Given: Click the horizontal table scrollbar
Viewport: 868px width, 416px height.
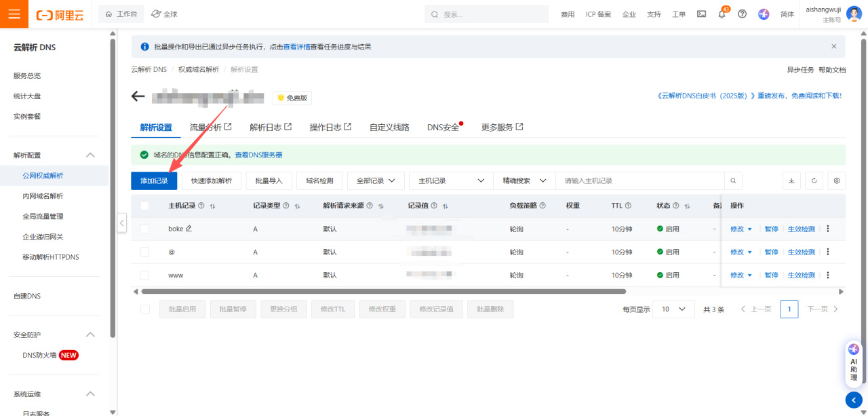Looking at the screenshot, I should point(383,291).
